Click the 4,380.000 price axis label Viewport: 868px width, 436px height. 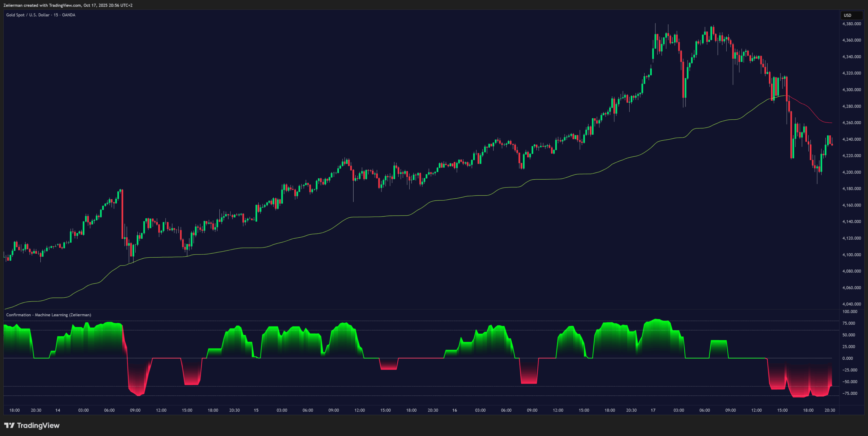coord(851,24)
